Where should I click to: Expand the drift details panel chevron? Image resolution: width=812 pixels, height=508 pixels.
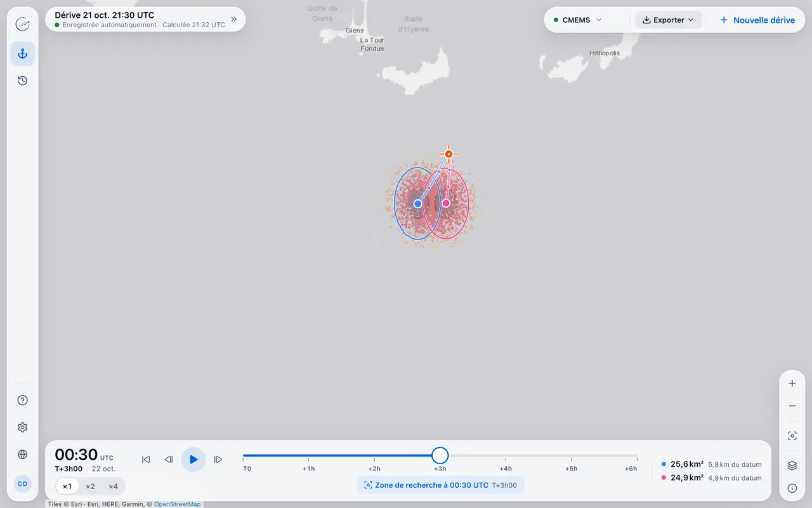234,20
